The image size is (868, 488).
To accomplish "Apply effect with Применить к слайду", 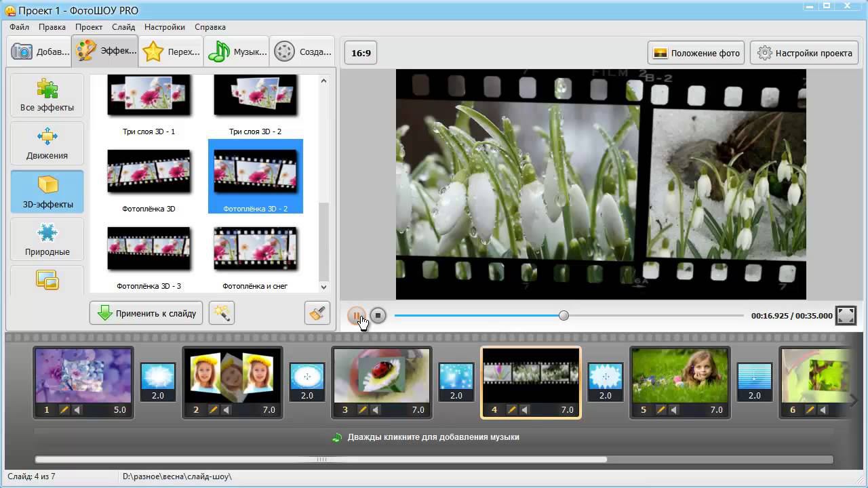I will coord(146,313).
